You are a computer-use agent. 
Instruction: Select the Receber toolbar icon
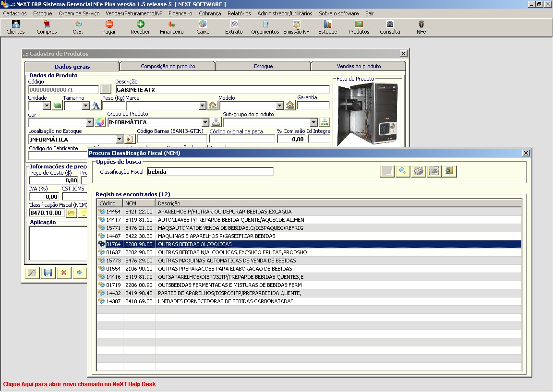pos(139,27)
